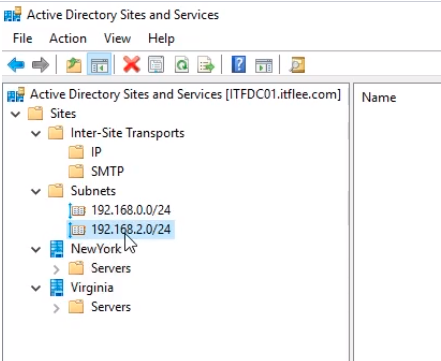
Task: Click the folder icon of NewYork Servers
Action: click(x=76, y=268)
